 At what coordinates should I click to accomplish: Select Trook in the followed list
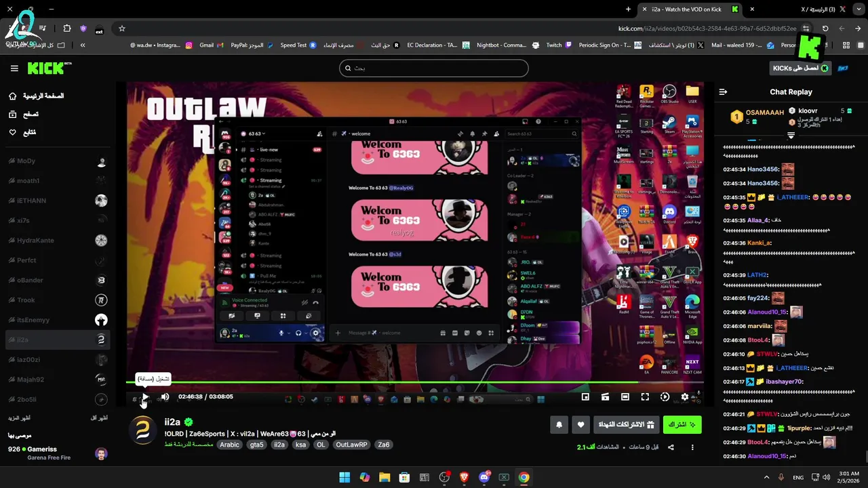58,300
